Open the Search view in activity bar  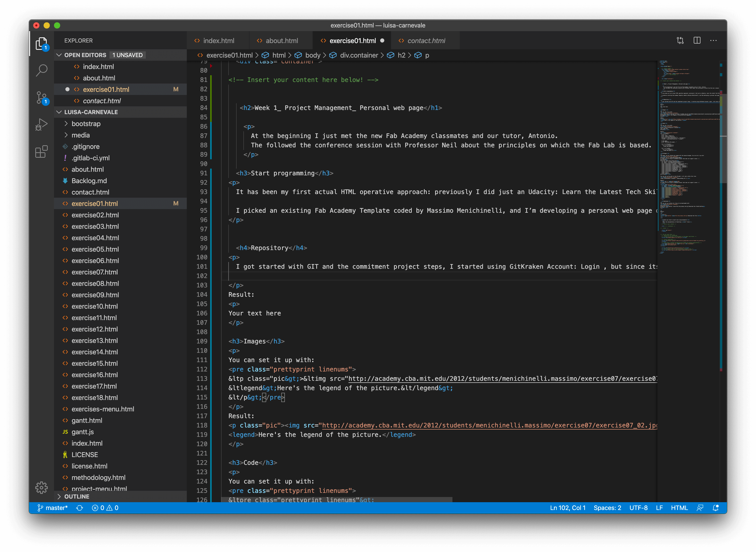(x=42, y=70)
